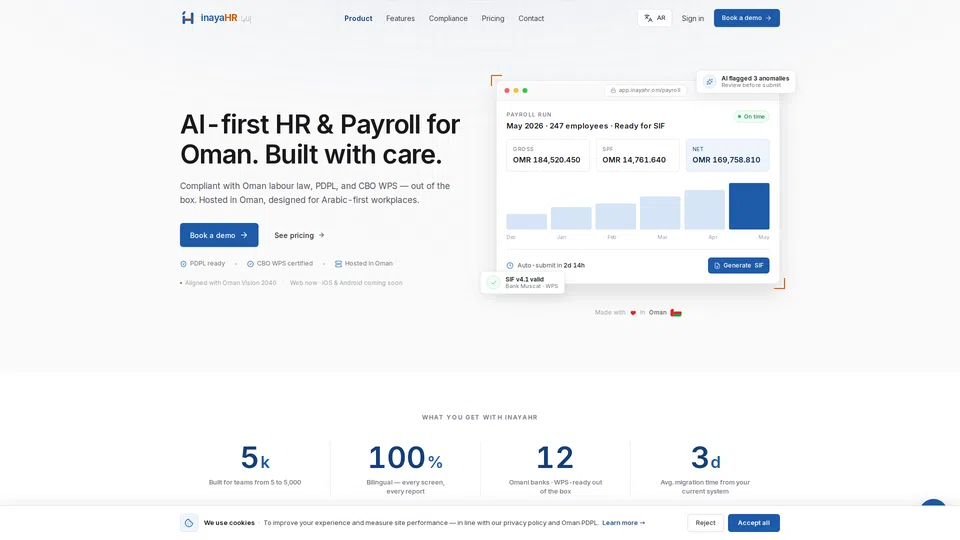Click lock icon in mockup URL bar

pyautogui.click(x=613, y=90)
